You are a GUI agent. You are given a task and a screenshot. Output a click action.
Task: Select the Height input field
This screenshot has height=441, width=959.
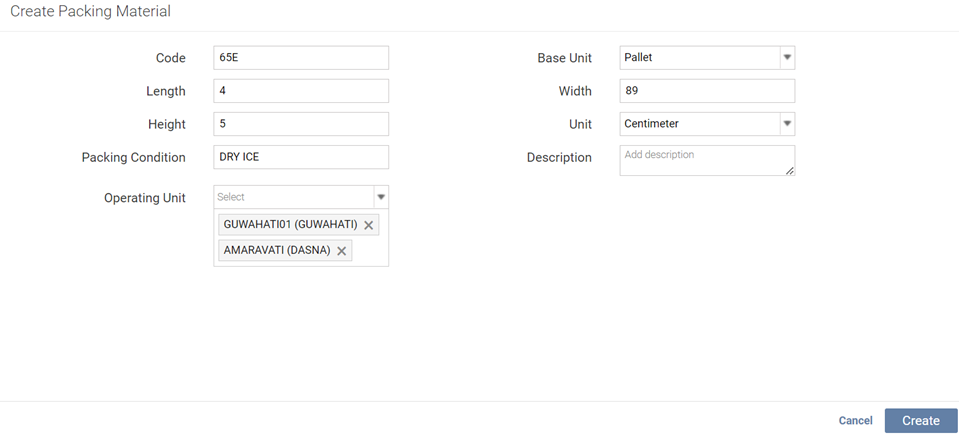(301, 124)
